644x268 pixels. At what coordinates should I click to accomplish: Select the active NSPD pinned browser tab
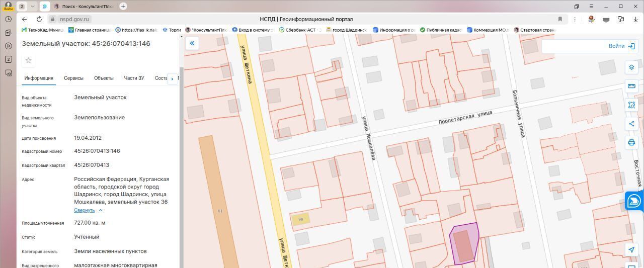44,7
